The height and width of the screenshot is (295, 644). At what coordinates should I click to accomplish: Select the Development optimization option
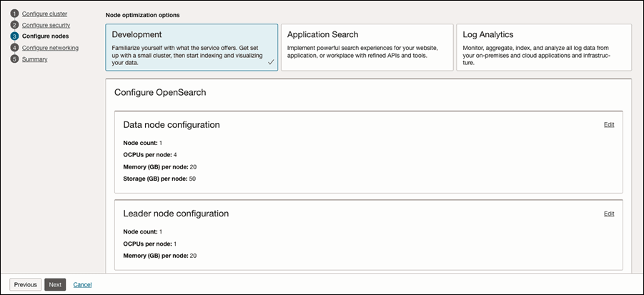pyautogui.click(x=192, y=47)
